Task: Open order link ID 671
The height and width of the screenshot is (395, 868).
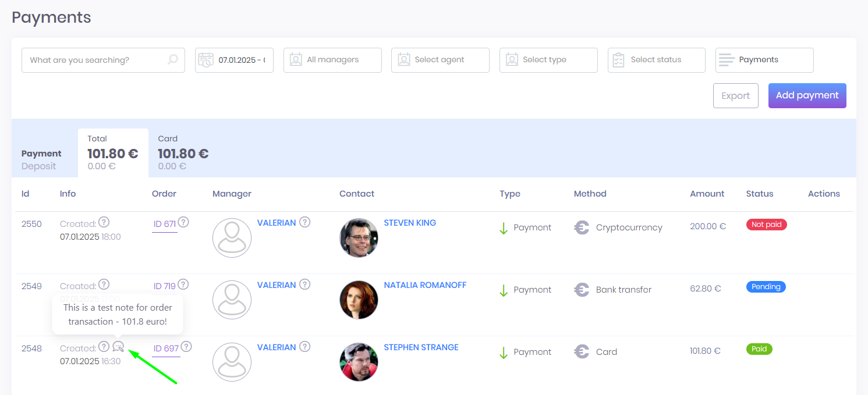Action: 164,224
